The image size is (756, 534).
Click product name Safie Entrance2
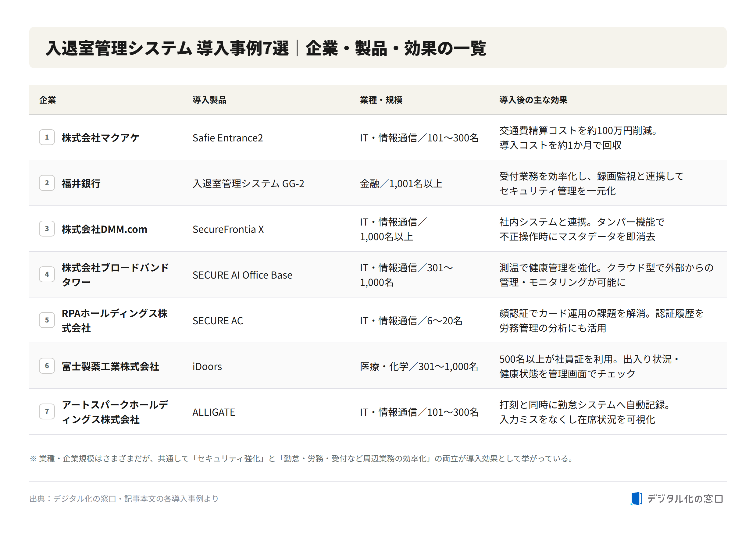(x=228, y=138)
